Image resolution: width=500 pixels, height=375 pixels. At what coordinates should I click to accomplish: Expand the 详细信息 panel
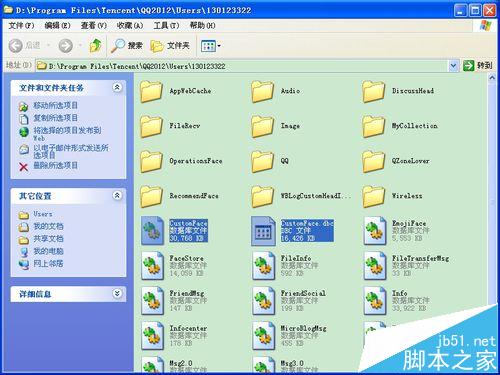117,293
